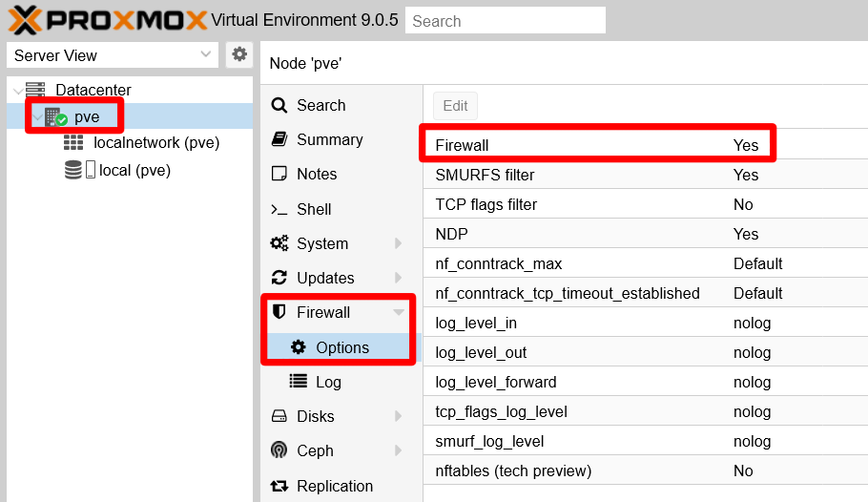This screenshot has width=868, height=502.
Task: Open the firewall Log menu item
Action: [328, 382]
